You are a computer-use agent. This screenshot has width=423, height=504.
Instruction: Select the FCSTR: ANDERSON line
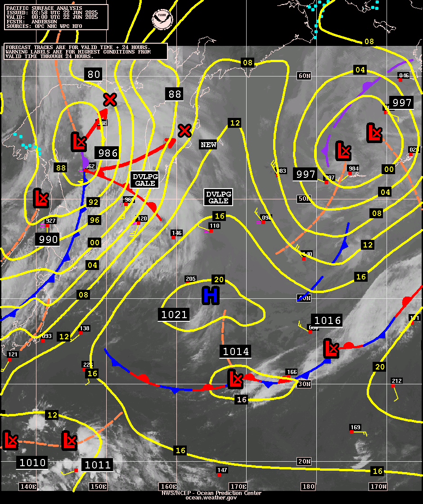click(31, 22)
